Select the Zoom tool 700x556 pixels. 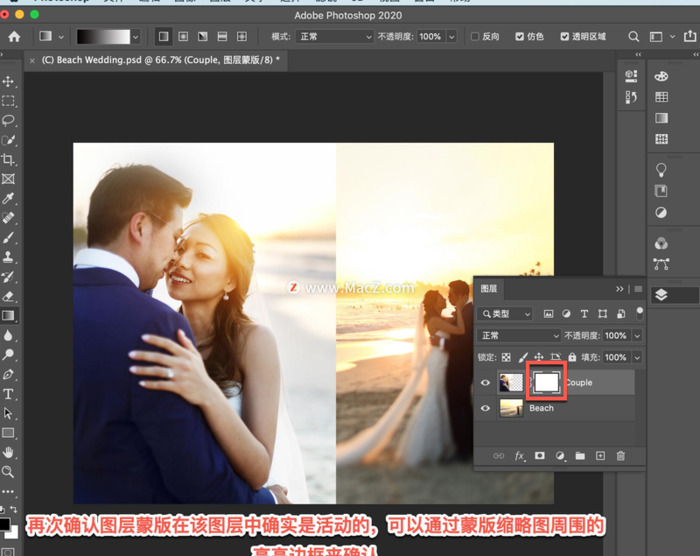(x=8, y=472)
